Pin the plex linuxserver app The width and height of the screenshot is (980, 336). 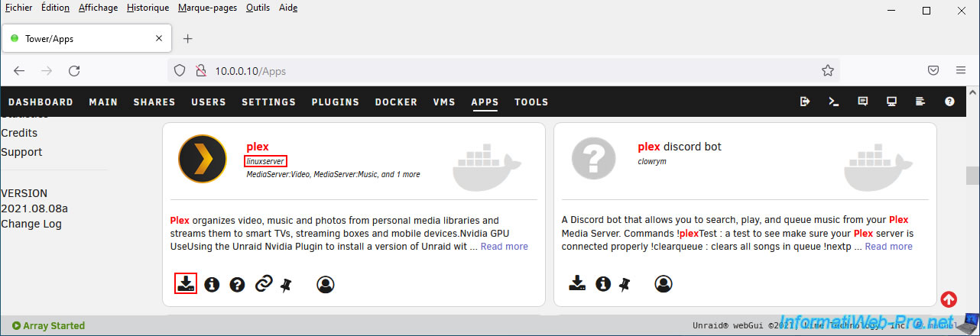286,284
